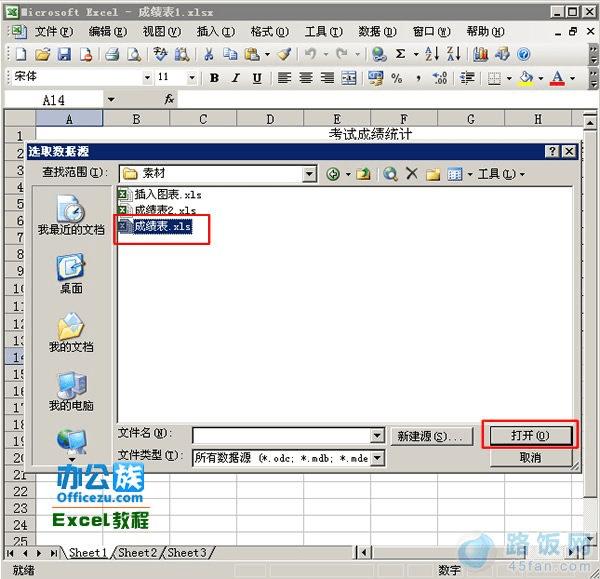
Task: Click the Create New Folder icon
Action: click(x=433, y=174)
